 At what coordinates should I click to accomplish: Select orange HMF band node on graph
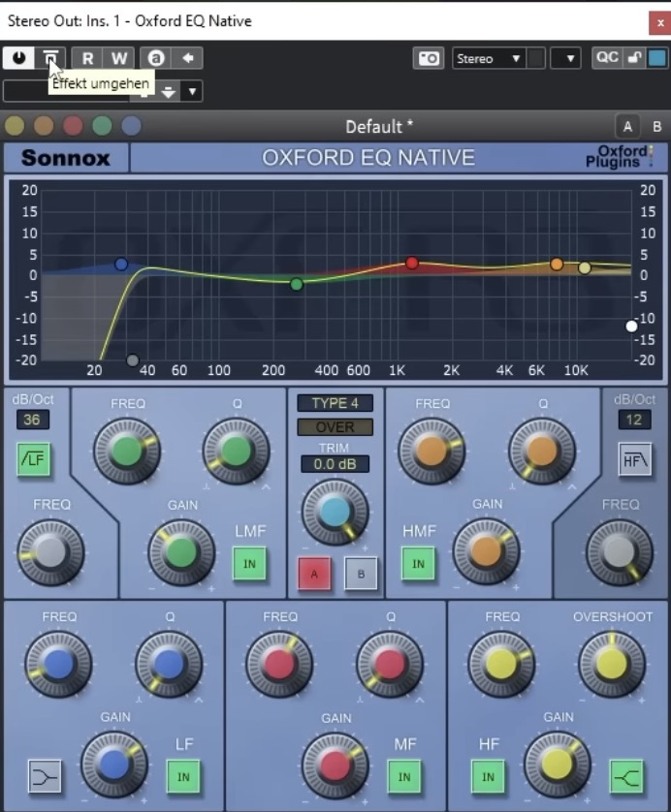[x=557, y=265]
